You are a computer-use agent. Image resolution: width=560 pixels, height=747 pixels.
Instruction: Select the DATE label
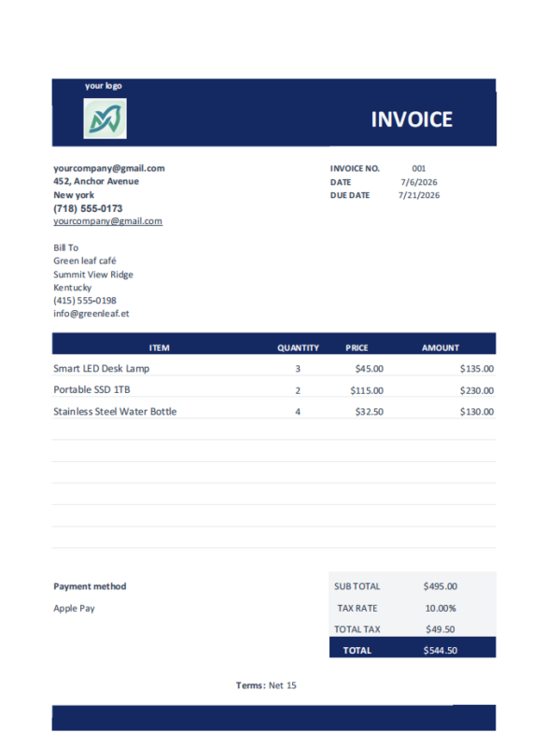[x=341, y=182]
